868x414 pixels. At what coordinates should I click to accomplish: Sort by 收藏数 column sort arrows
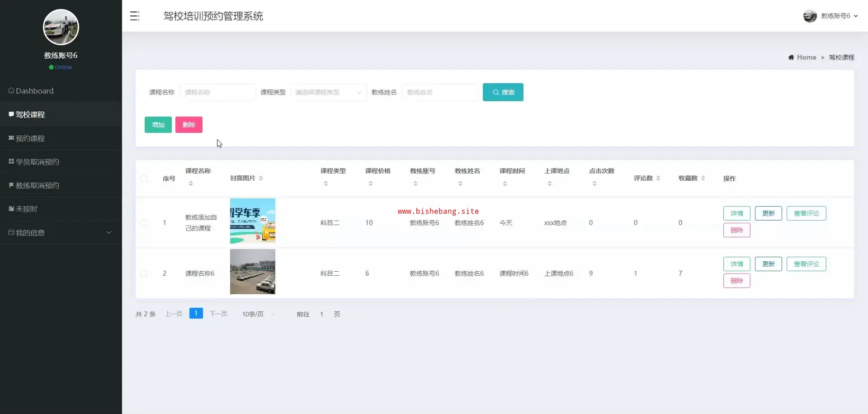[x=703, y=179]
